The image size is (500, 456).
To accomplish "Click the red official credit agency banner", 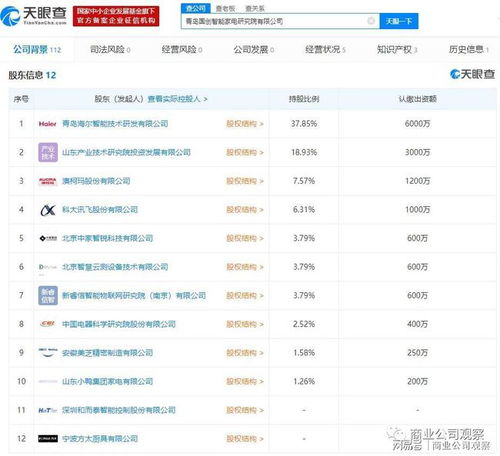I will (x=116, y=16).
